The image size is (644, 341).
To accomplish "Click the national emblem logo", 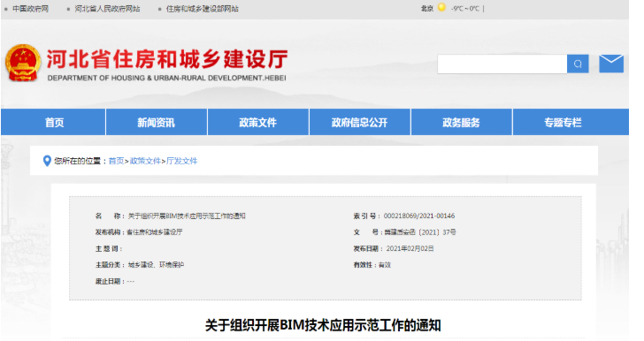I will [23, 63].
